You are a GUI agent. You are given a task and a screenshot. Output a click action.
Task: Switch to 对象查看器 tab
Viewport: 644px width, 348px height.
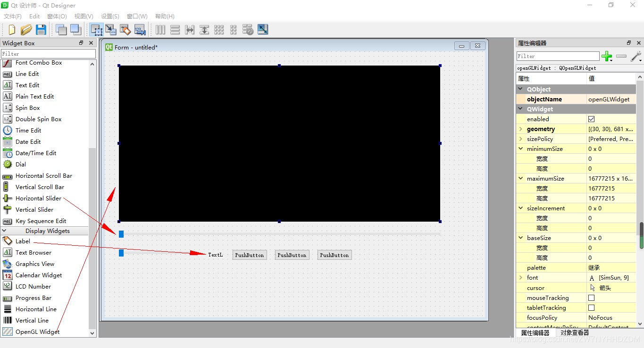(575, 333)
